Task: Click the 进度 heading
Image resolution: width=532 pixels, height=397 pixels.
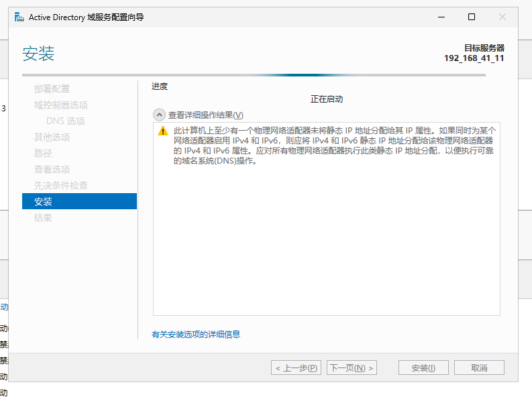Action: pyautogui.click(x=160, y=87)
